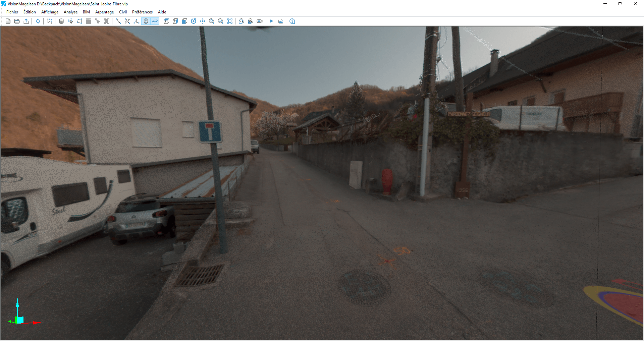Image resolution: width=644 pixels, height=341 pixels.
Task: Switch to wireframe cube front view
Action: [166, 21]
